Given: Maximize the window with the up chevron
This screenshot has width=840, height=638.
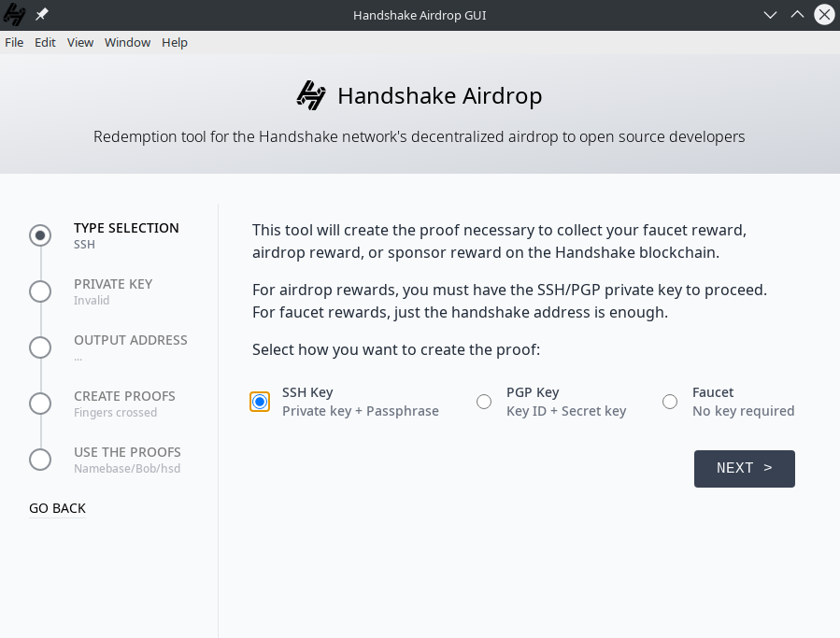Looking at the screenshot, I should click(797, 14).
